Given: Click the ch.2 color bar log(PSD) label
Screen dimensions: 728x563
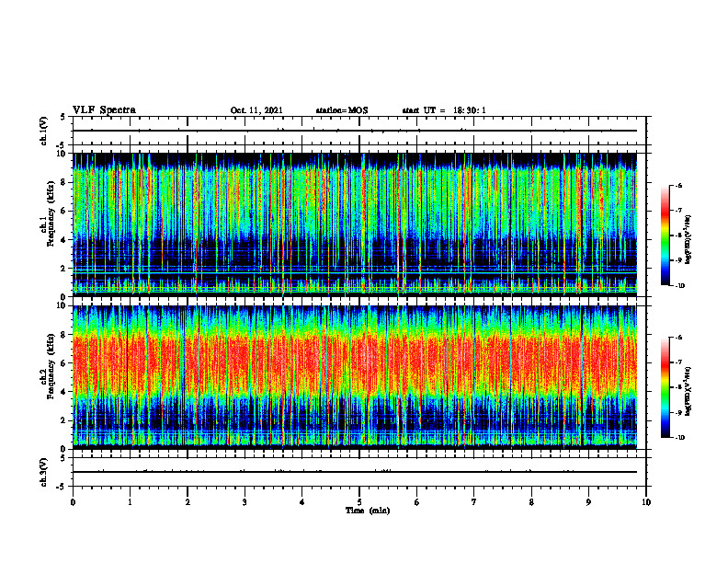Looking at the screenshot, I should click(688, 391).
